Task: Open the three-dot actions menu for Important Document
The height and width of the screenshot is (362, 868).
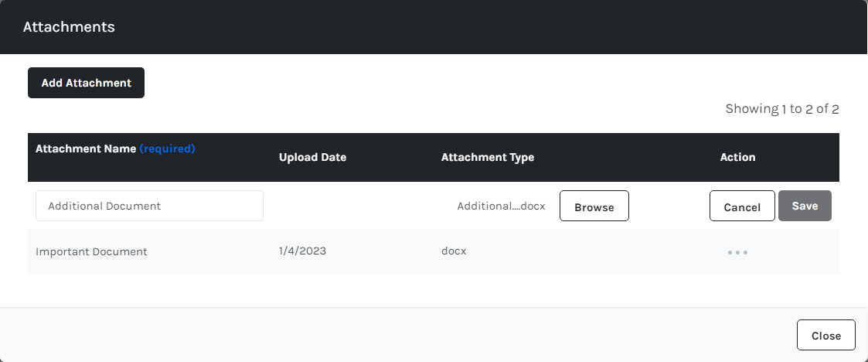Action: pyautogui.click(x=737, y=252)
